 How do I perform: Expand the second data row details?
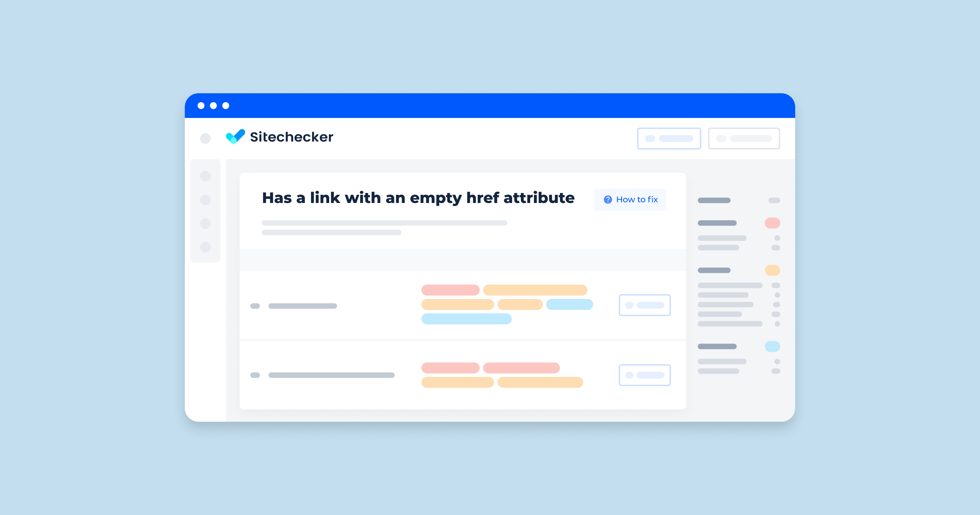[x=644, y=375]
